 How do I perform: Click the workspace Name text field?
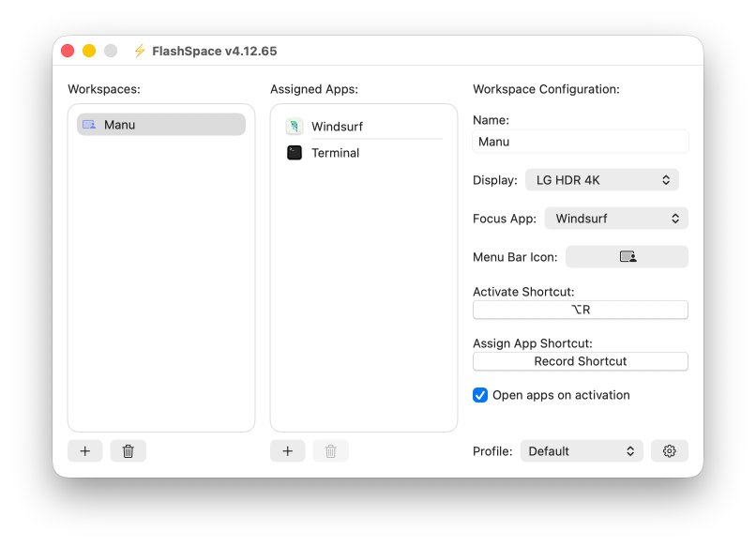(580, 142)
